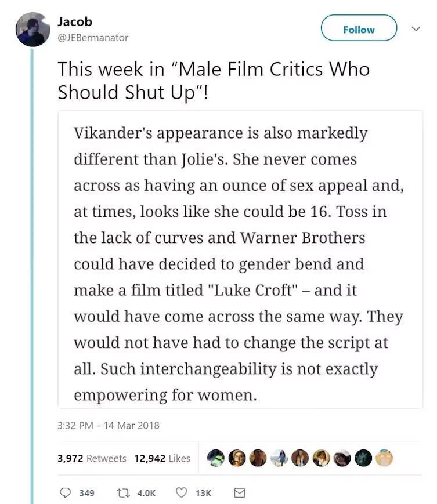
Task: Send via direct message envelope icon
Action: tap(239, 493)
